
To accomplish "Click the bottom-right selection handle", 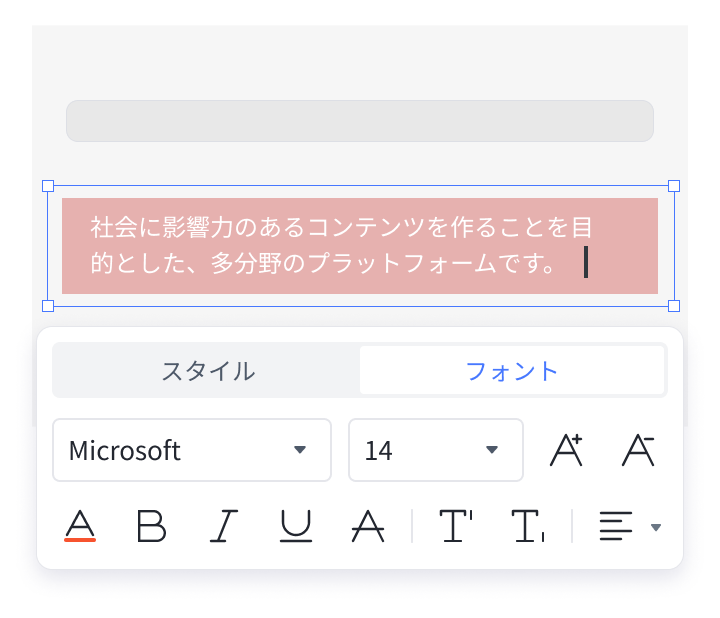I will pos(673,306).
